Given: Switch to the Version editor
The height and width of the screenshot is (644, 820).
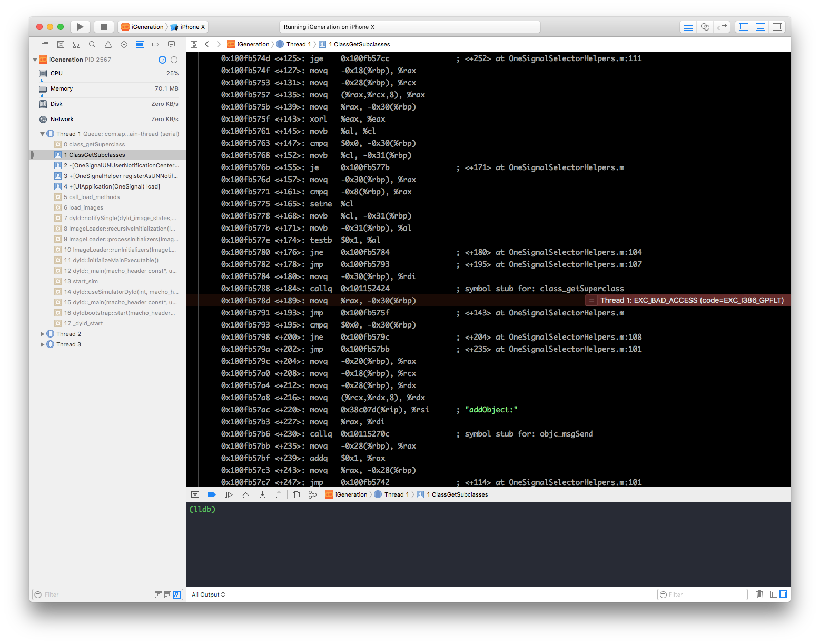Looking at the screenshot, I should [722, 27].
